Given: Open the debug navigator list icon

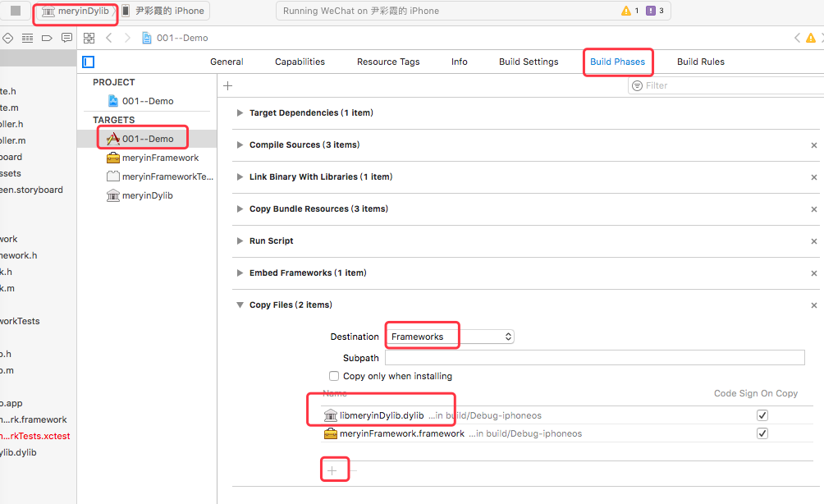Looking at the screenshot, I should pos(27,38).
